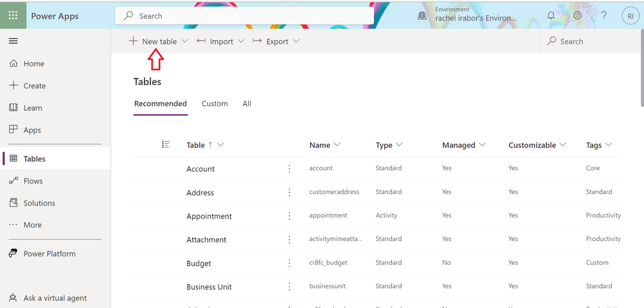Open Power Platform in the sidebar

(x=55, y=254)
